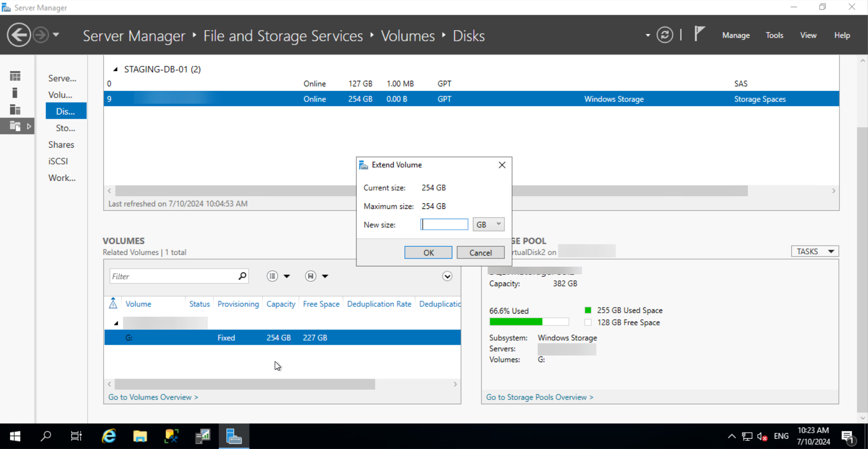This screenshot has width=868, height=449.
Task: Click Cancel in Extend Volume dialog
Action: [480, 252]
